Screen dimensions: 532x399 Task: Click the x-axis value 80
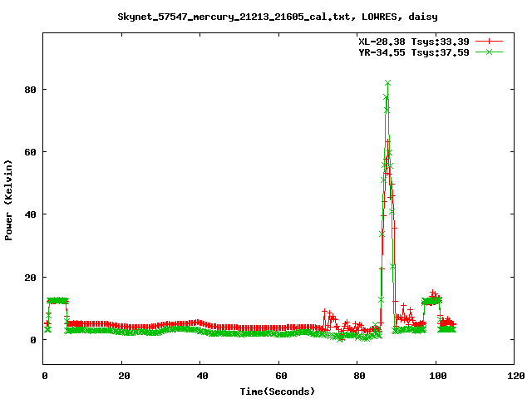coord(360,376)
